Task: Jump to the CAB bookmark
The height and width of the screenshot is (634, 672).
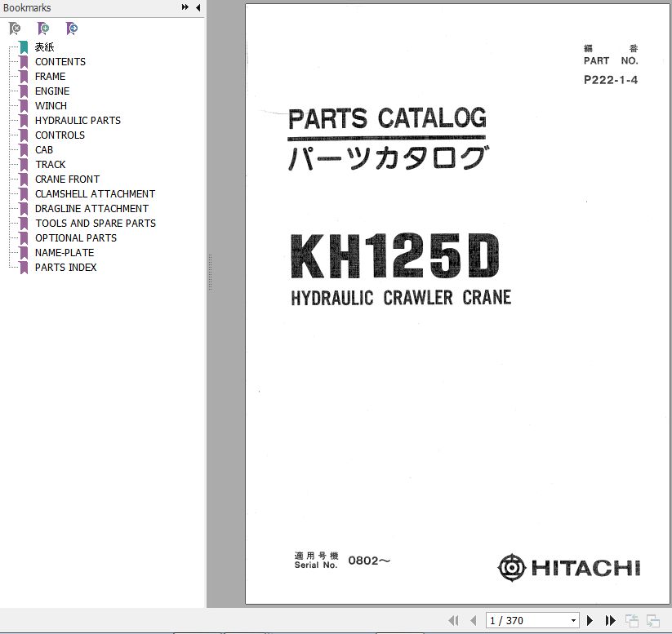Action: point(44,150)
